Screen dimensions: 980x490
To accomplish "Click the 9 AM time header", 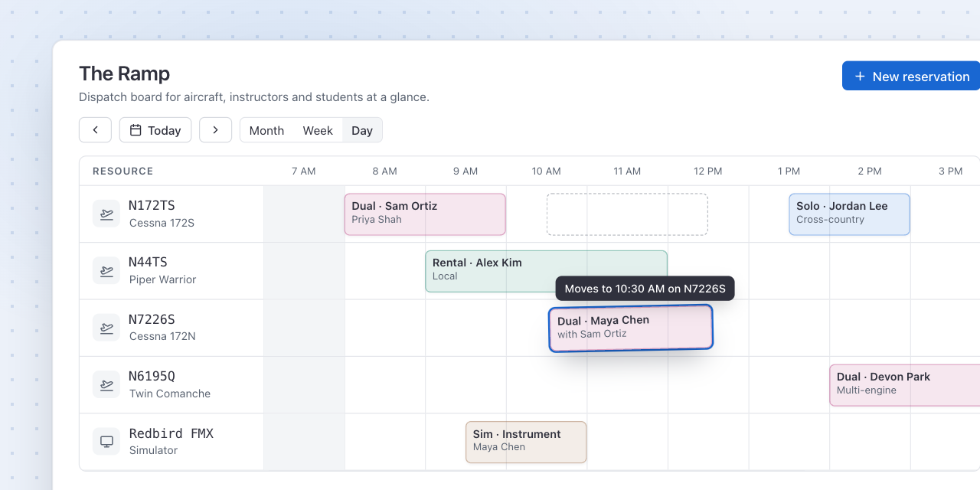I will (x=465, y=171).
